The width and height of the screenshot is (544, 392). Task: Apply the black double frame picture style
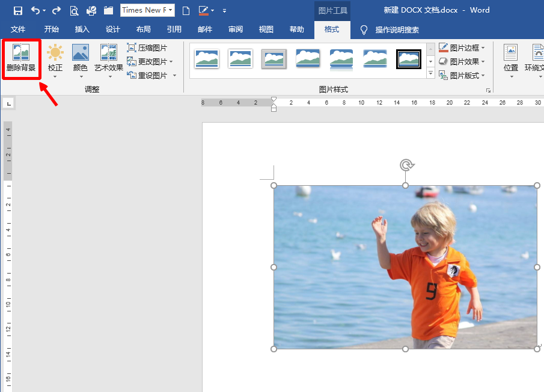[409, 59]
